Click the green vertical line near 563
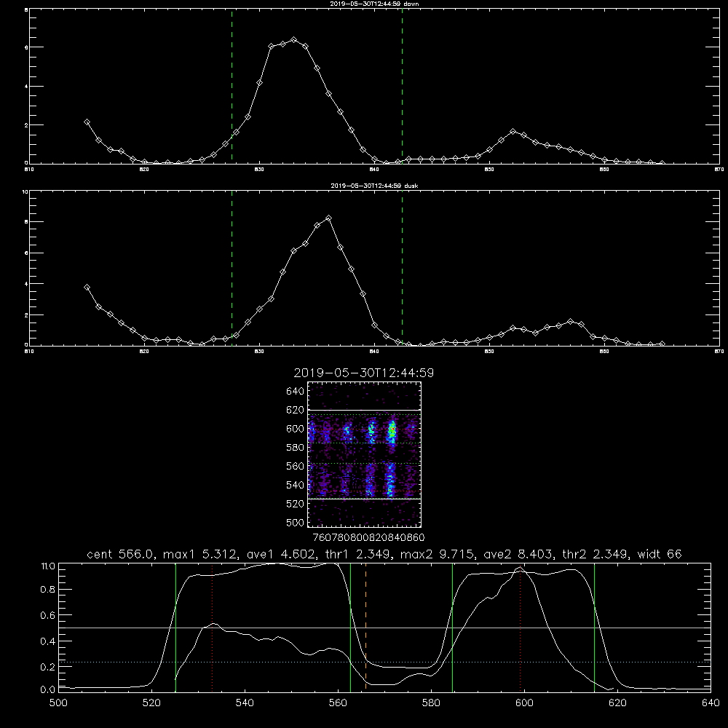This screenshot has height=728, width=728. [351, 626]
